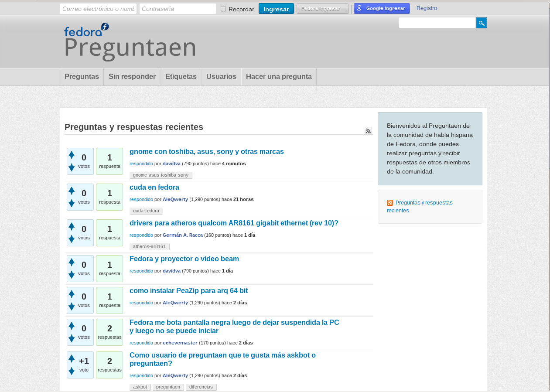Downvote the 'cuda en fedora' question
The height and width of the screenshot is (392, 550).
coord(72,203)
